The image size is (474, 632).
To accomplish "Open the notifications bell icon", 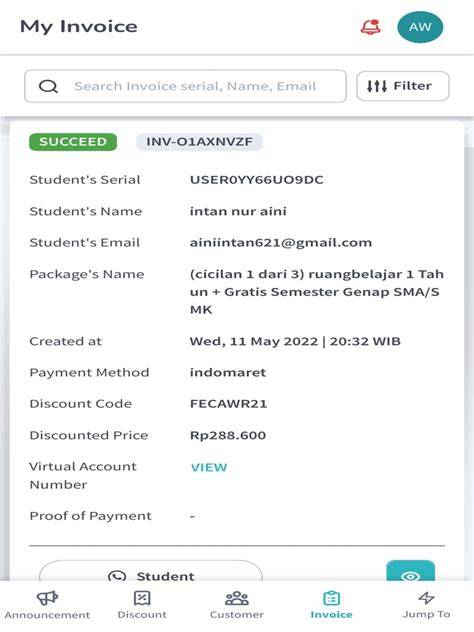I will pos(370,27).
